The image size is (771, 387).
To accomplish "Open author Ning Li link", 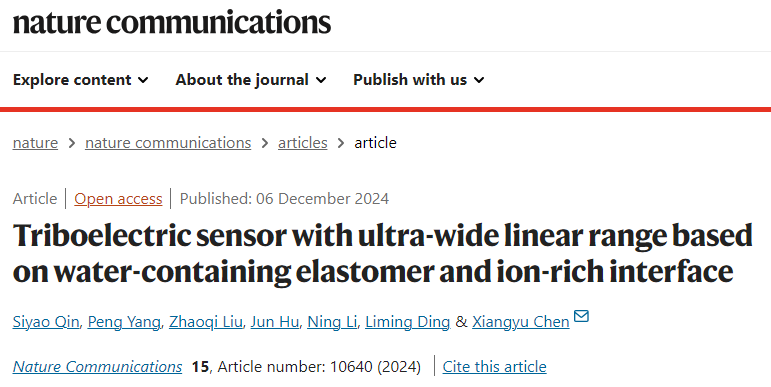I will pyautogui.click(x=332, y=322).
